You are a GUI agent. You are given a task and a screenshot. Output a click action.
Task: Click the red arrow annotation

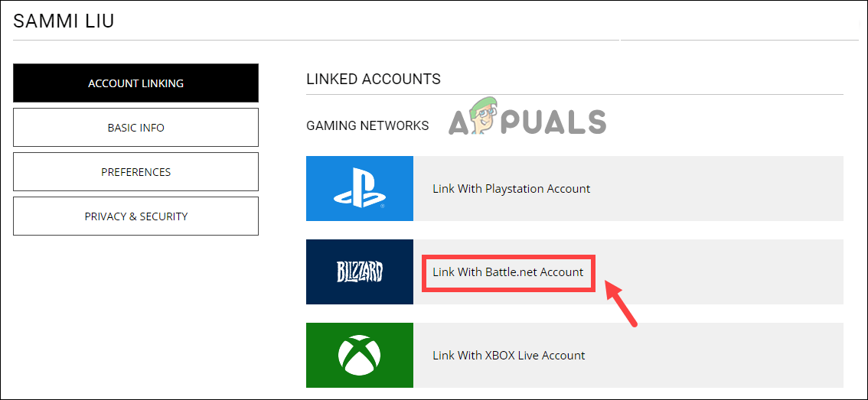click(x=622, y=304)
